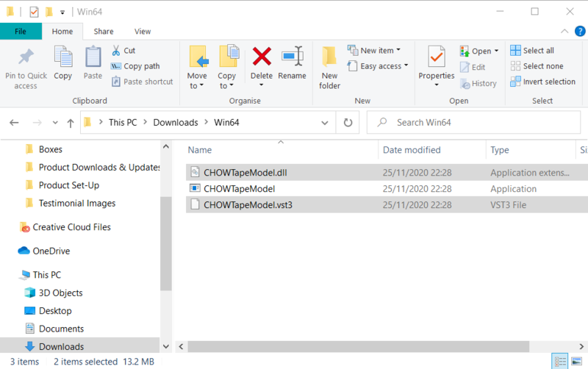This screenshot has height=369, width=588.
Task: Expand the address bar history dropdown
Action: 324,123
